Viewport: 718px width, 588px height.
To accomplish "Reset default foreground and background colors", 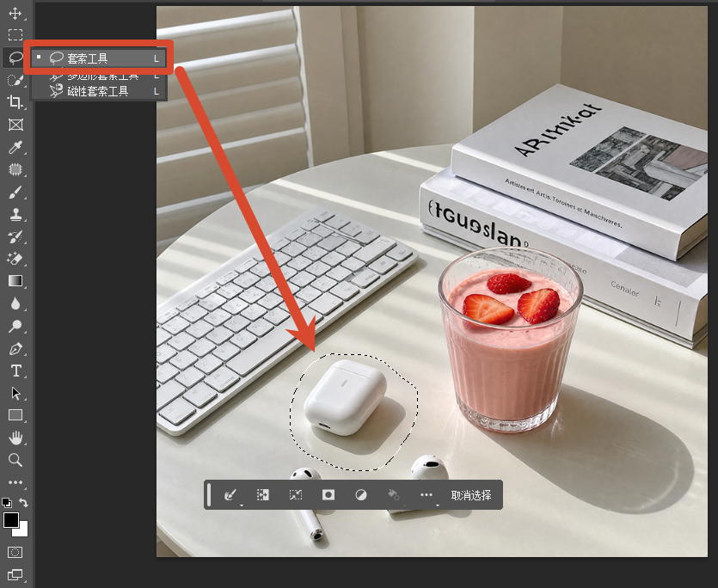I will [x=7, y=502].
